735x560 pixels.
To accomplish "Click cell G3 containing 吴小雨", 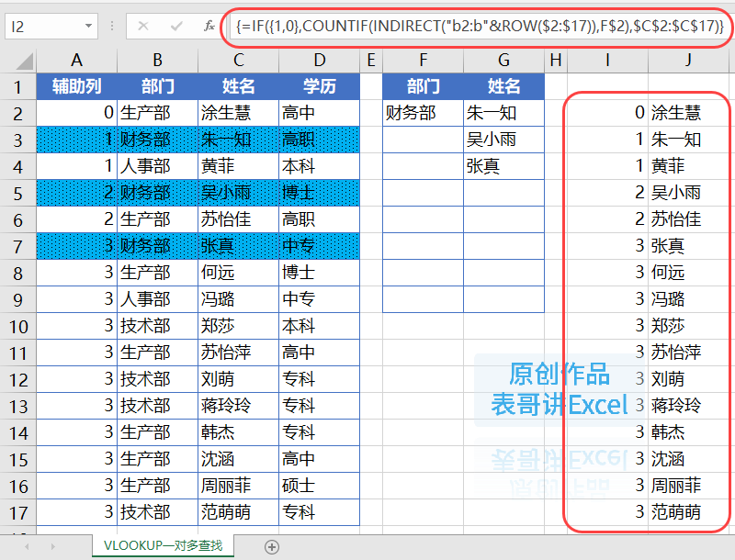I will 503,140.
